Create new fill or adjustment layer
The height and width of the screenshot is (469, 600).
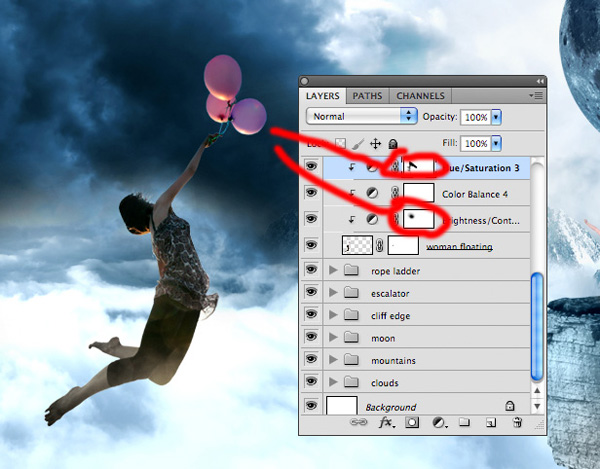pyautogui.click(x=439, y=422)
